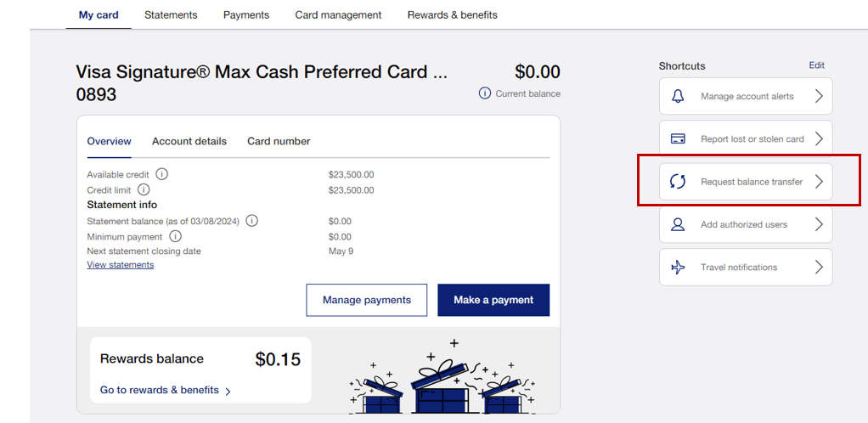Select the Account details sub-tab
The height and width of the screenshot is (423, 868).
[189, 141]
